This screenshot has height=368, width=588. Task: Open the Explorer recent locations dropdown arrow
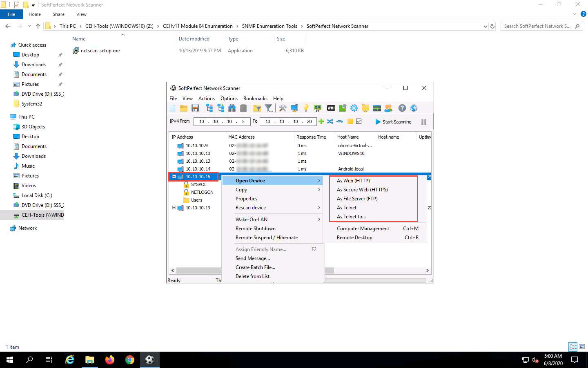(29, 26)
